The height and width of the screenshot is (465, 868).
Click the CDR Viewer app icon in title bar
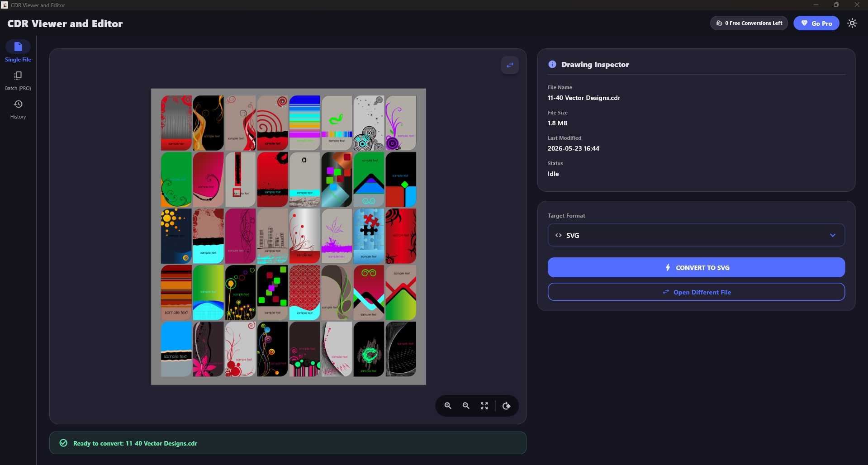click(x=5, y=5)
